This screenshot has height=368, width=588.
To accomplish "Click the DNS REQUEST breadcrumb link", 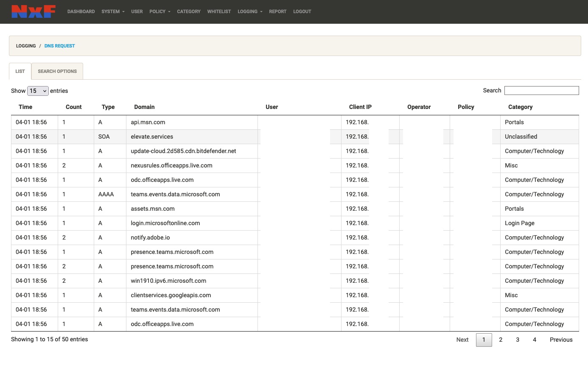I will [59, 46].
